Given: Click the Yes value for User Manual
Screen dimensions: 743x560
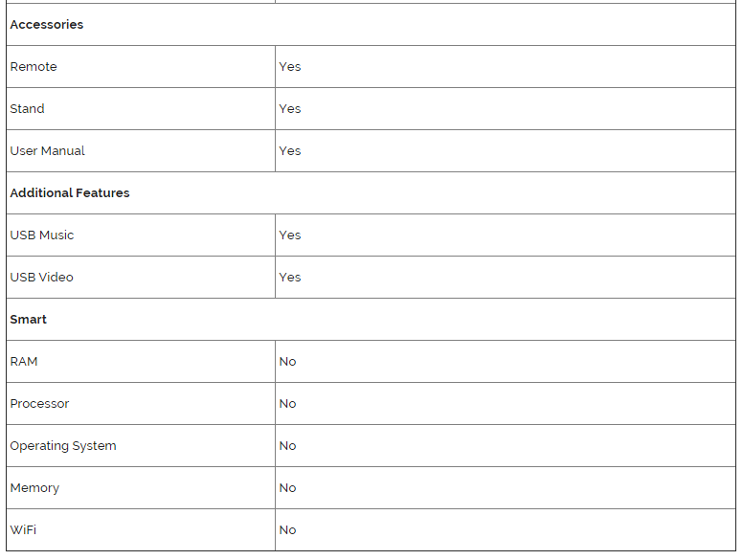Looking at the screenshot, I should pyautogui.click(x=290, y=151).
